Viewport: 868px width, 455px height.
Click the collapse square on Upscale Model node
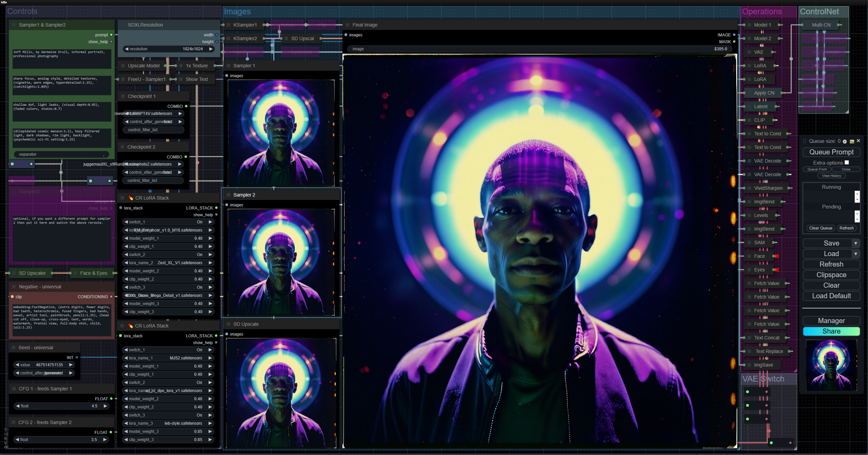click(x=123, y=66)
